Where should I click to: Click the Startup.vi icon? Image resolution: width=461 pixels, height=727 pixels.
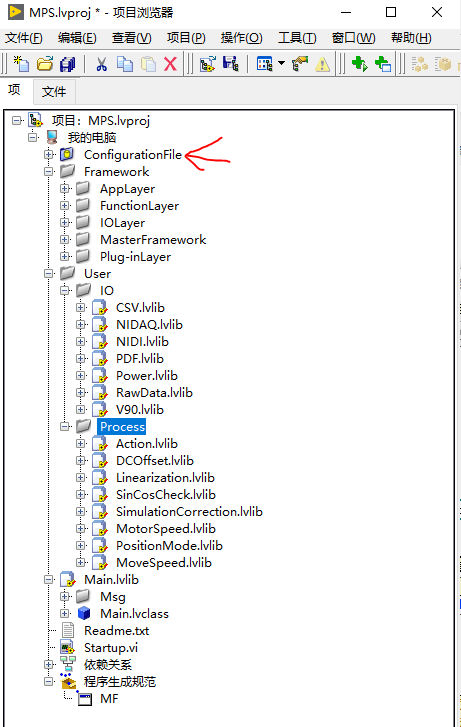pyautogui.click(x=68, y=648)
